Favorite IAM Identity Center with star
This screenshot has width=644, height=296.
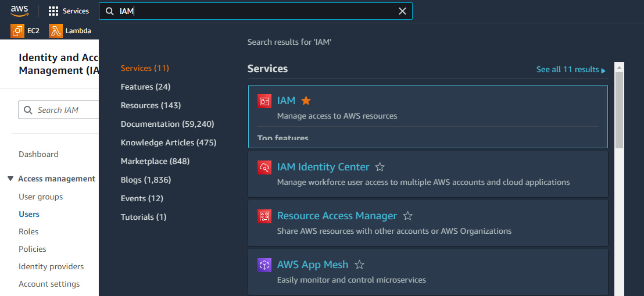pyautogui.click(x=380, y=167)
